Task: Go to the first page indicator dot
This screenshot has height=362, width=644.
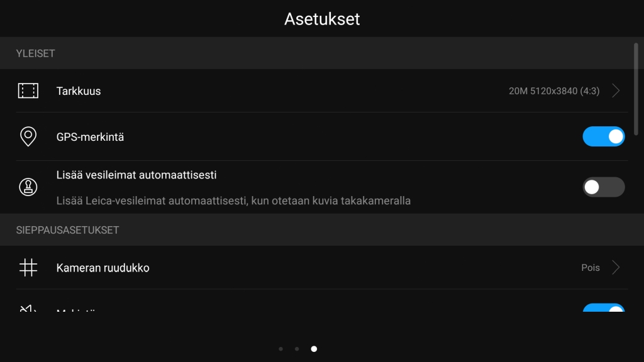Action: point(280,349)
